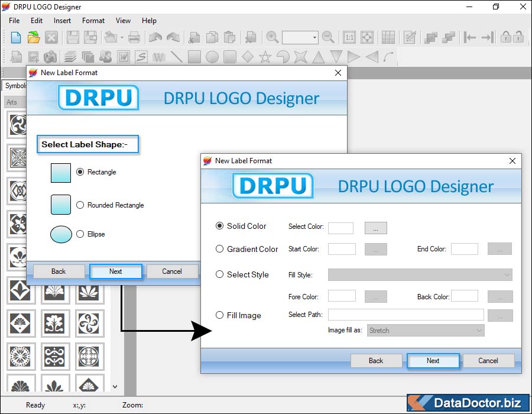Open a file with the folder icon
The image size is (532, 414).
[x=34, y=37]
